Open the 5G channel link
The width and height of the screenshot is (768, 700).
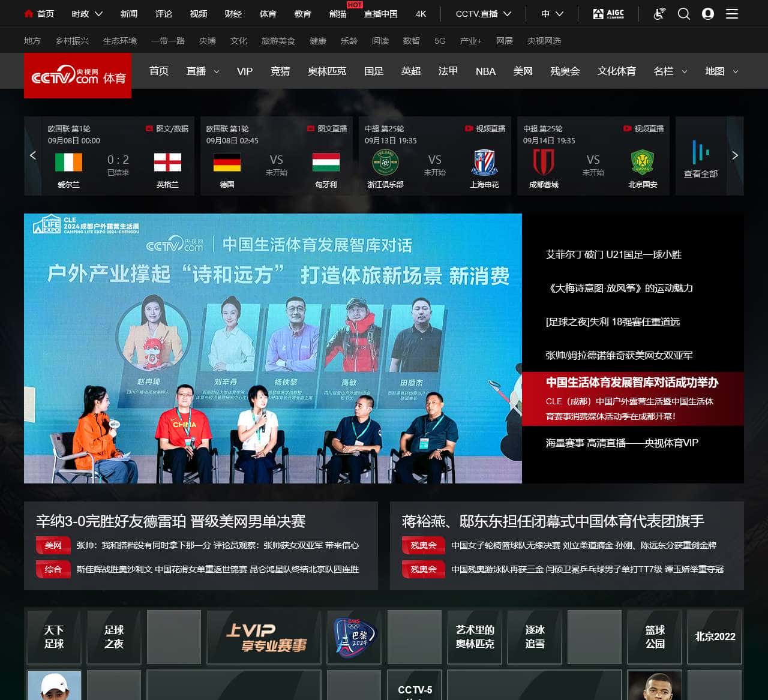click(x=440, y=41)
